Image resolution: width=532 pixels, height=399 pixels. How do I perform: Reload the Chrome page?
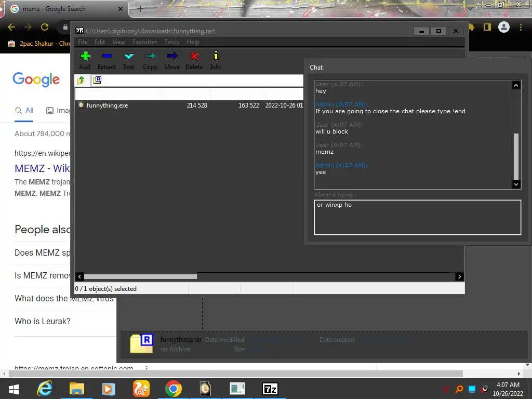45,27
